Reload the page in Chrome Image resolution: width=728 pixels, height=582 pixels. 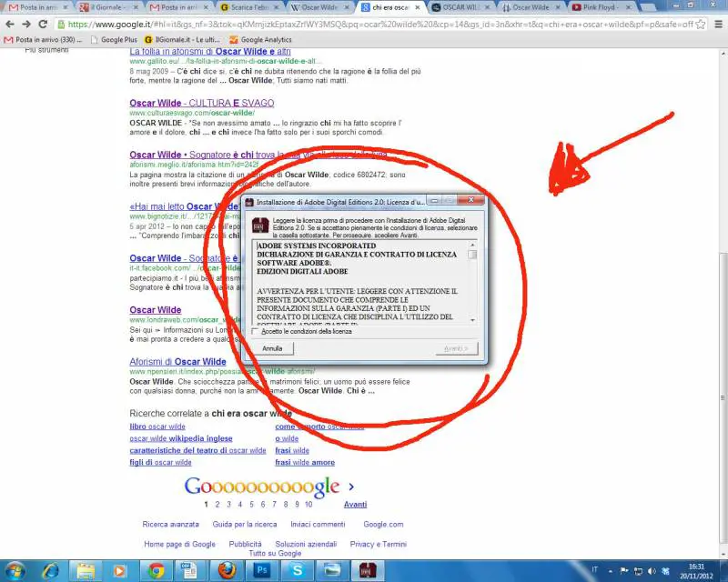point(43,25)
